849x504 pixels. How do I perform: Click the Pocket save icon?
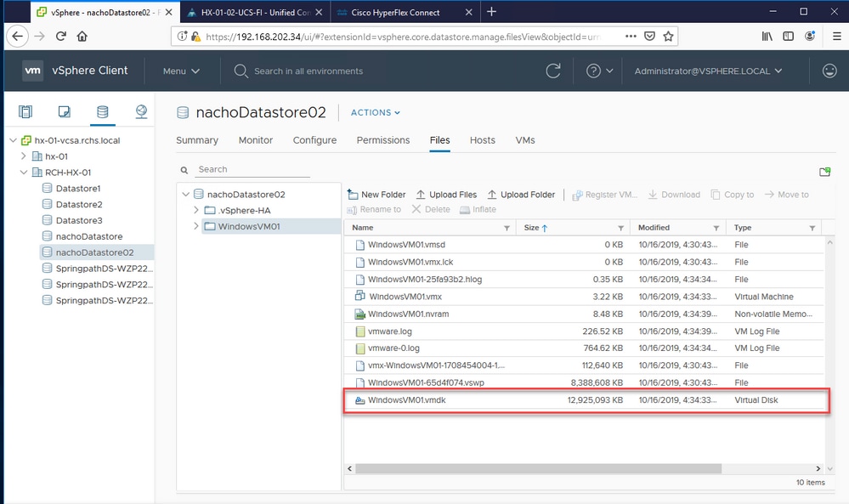click(650, 37)
